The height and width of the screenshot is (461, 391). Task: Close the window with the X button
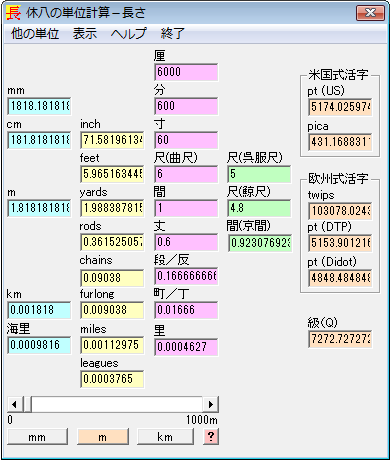(370, 13)
